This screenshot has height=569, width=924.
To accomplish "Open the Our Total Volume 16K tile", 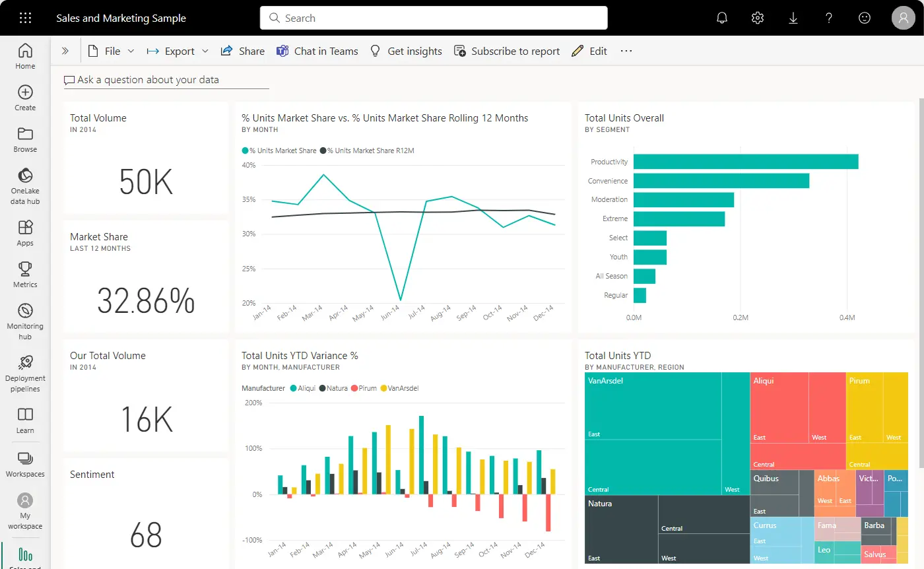I will (146, 395).
